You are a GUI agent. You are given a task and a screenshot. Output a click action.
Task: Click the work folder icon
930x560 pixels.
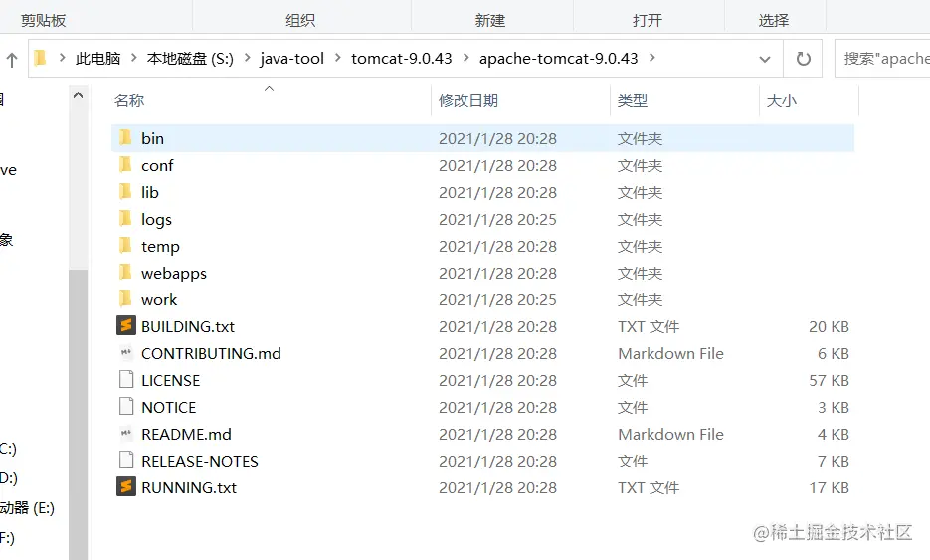125,299
